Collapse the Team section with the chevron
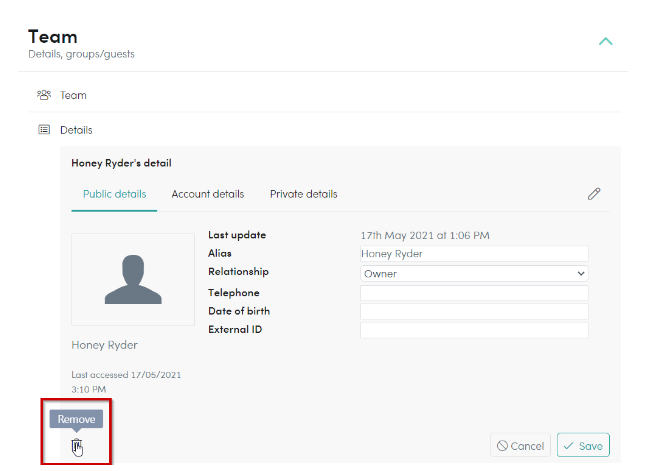This screenshot has width=646, height=471. 605,41
